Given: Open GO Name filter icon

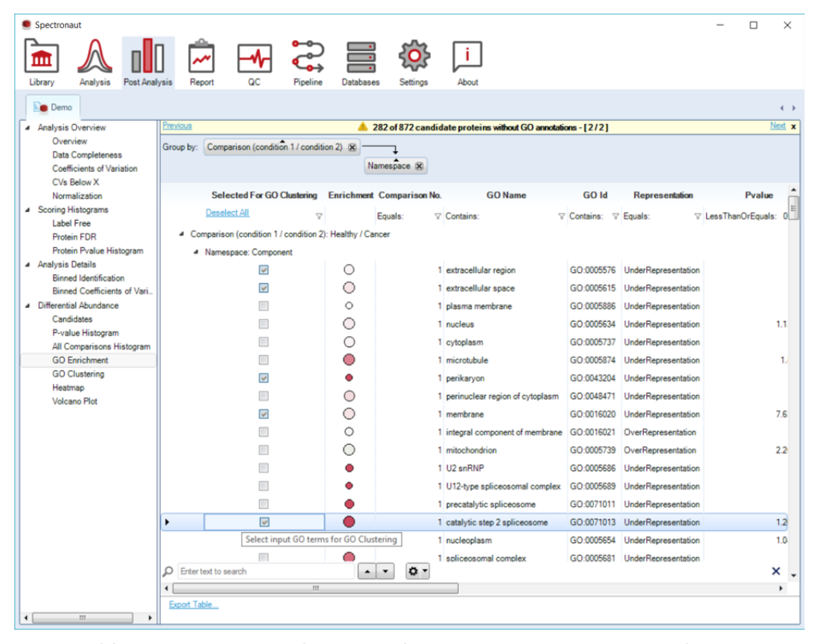Looking at the screenshot, I should (561, 216).
